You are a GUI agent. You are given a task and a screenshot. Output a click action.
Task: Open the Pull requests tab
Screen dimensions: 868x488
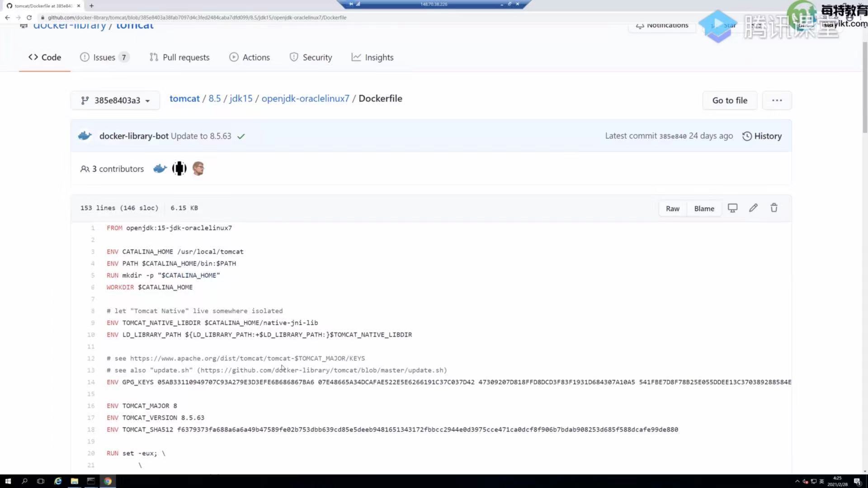coord(179,57)
